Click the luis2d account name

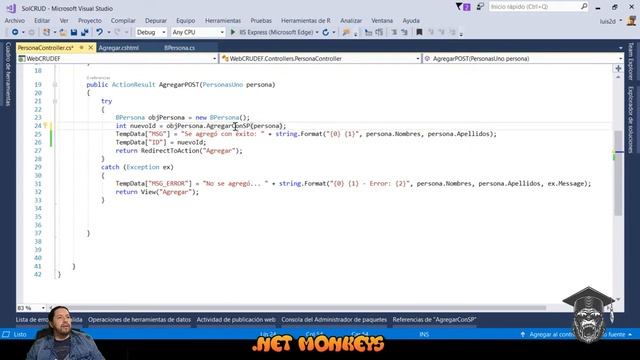point(608,21)
